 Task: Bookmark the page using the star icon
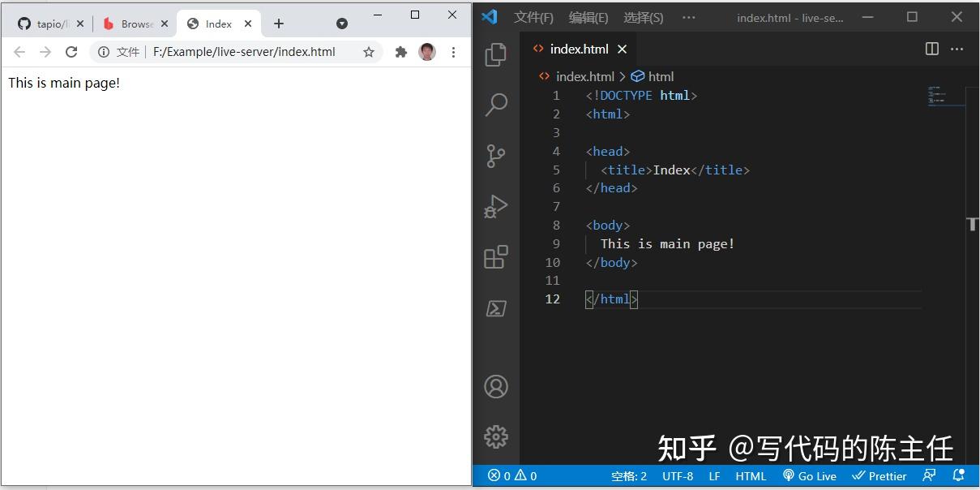click(x=369, y=51)
